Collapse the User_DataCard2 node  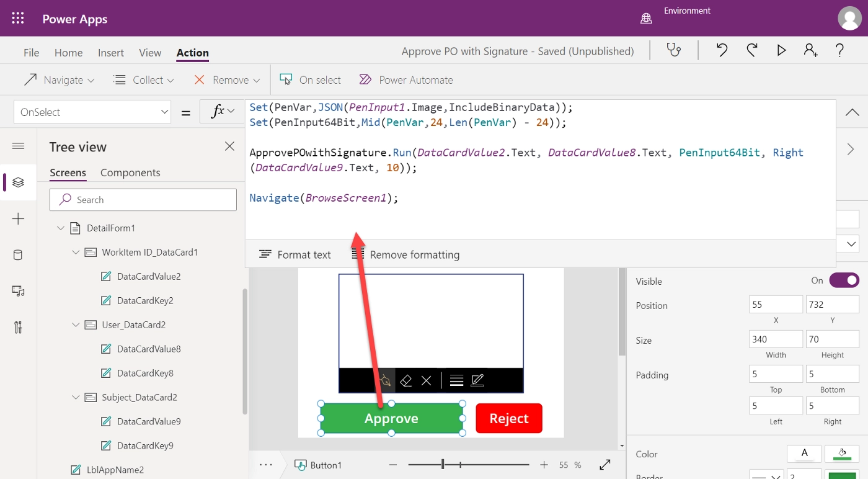(76, 325)
